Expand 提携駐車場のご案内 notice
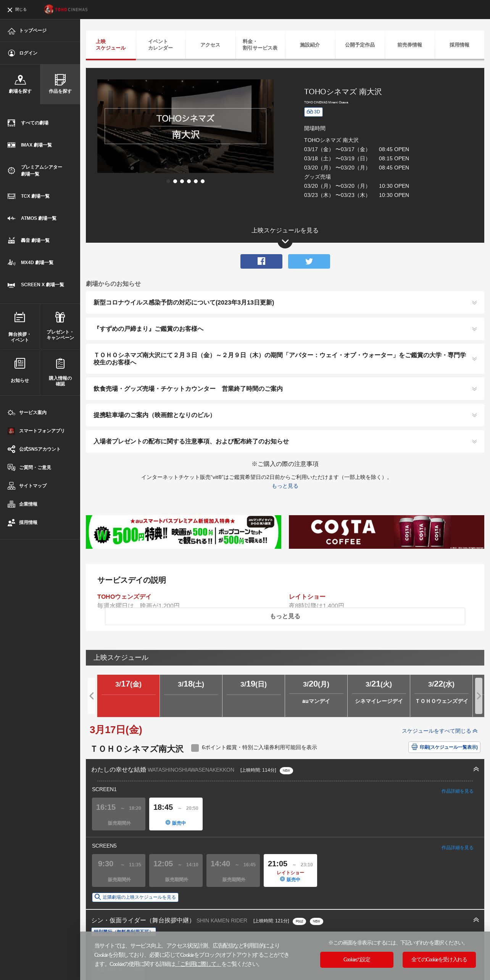 coord(285,415)
